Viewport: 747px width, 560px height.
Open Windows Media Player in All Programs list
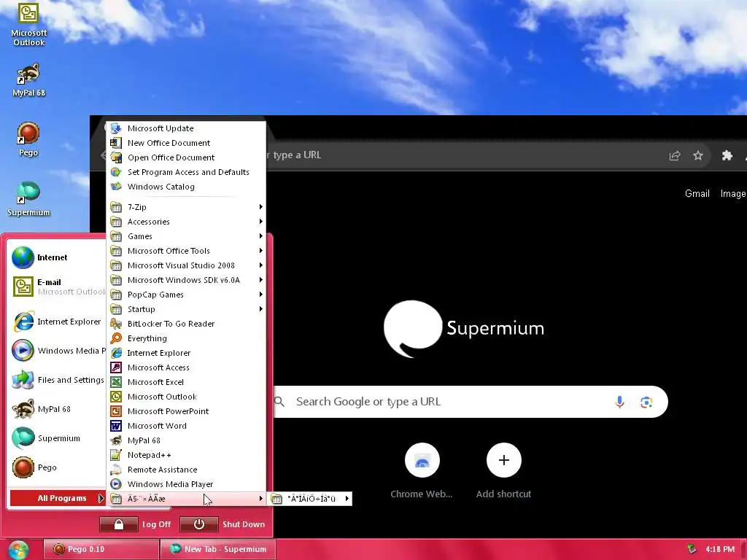[x=186, y=484]
